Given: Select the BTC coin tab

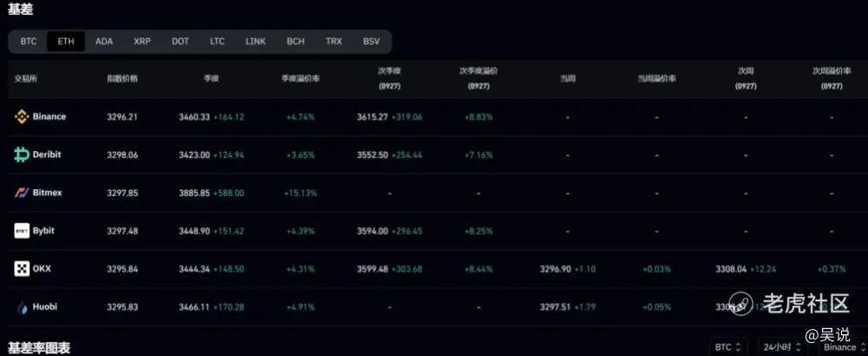Looking at the screenshot, I should click(x=29, y=41).
